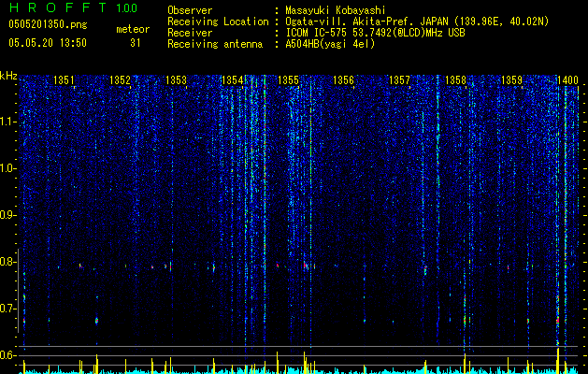
Task: Click time marker 1355
Action: pos(288,79)
